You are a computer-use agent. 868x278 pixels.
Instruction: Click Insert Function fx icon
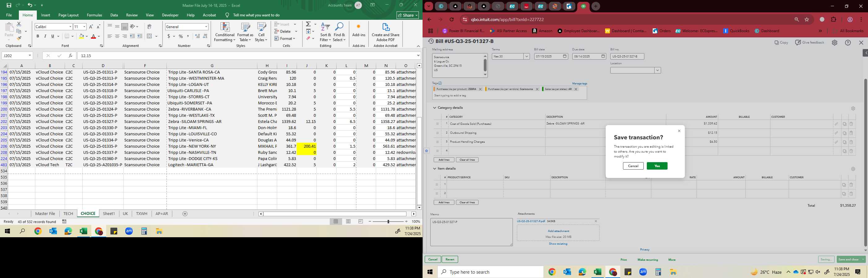click(x=70, y=56)
